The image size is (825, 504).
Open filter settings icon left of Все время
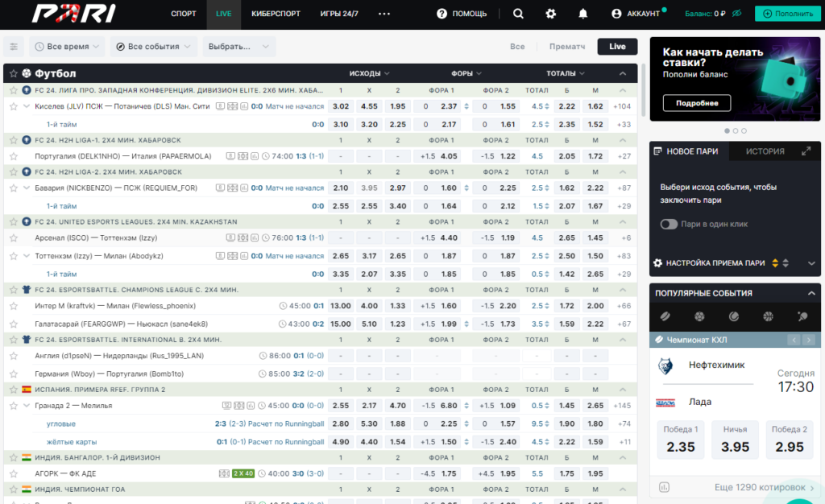pyautogui.click(x=14, y=47)
